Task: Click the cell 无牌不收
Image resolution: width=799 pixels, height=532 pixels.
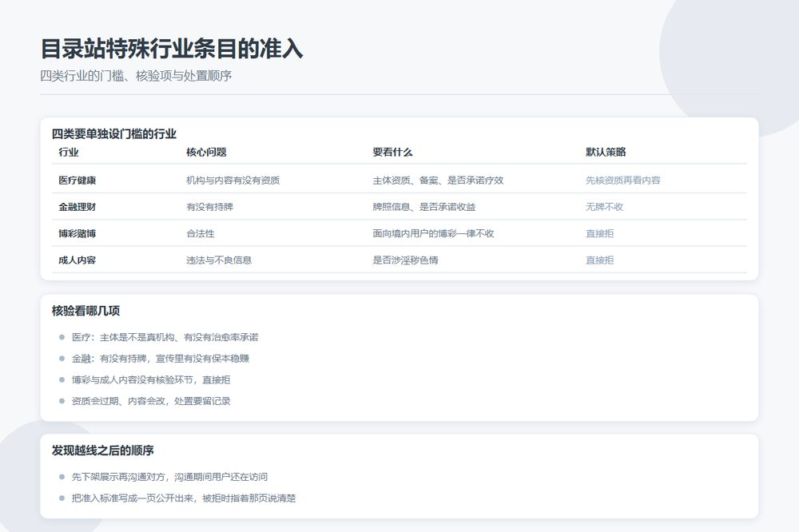Action: tap(604, 207)
